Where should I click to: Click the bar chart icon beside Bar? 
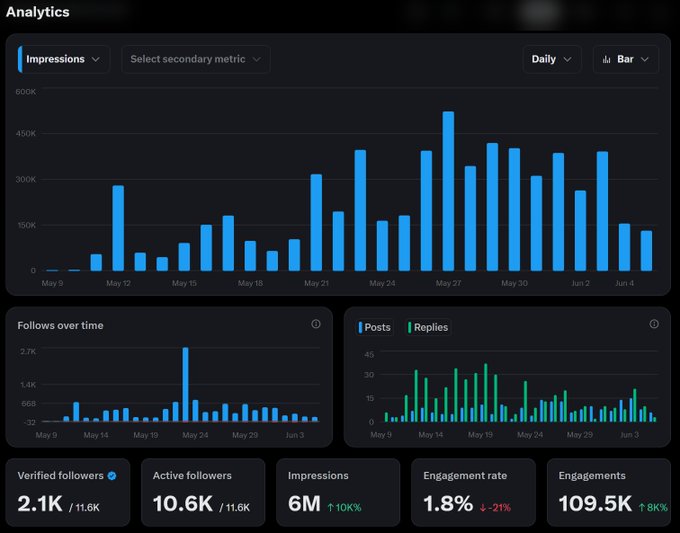tap(606, 59)
